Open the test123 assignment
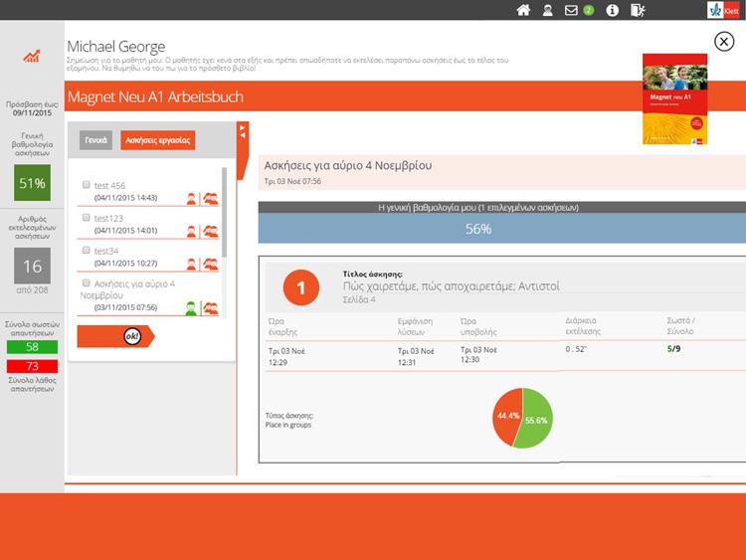Viewport: 746px width, 560px height. tap(108, 219)
